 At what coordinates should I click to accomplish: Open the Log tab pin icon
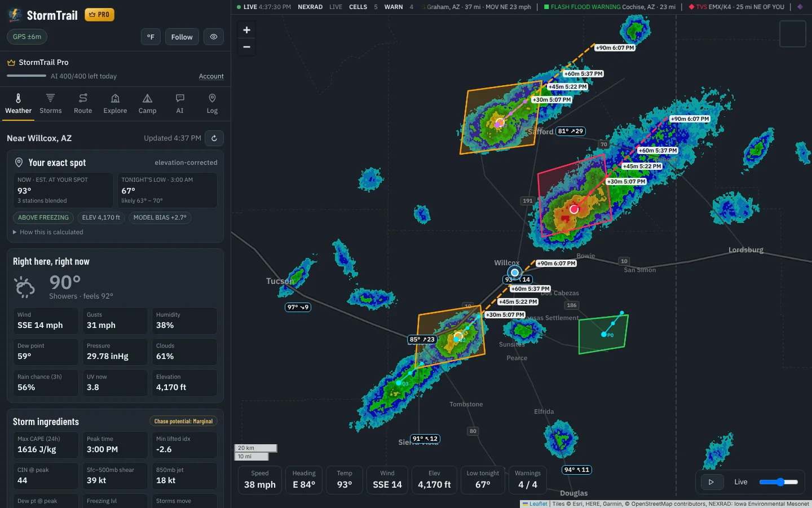[x=212, y=98]
